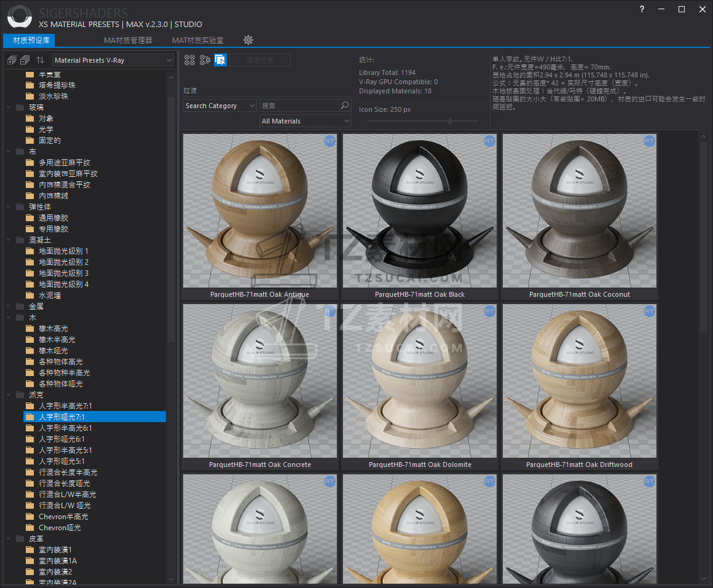Click the material grid scroll-up arrow
The width and height of the screenshot is (713, 588).
(703, 136)
